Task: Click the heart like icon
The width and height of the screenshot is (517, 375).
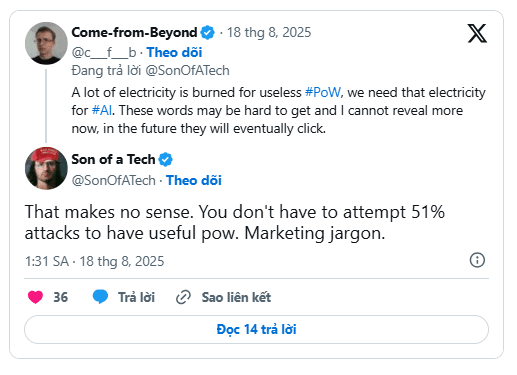Action: tap(35, 297)
